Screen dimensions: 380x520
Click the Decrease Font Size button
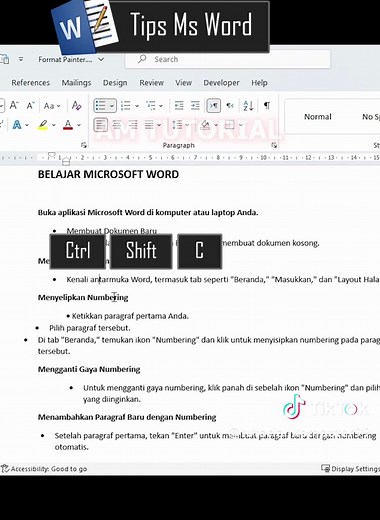click(30, 106)
